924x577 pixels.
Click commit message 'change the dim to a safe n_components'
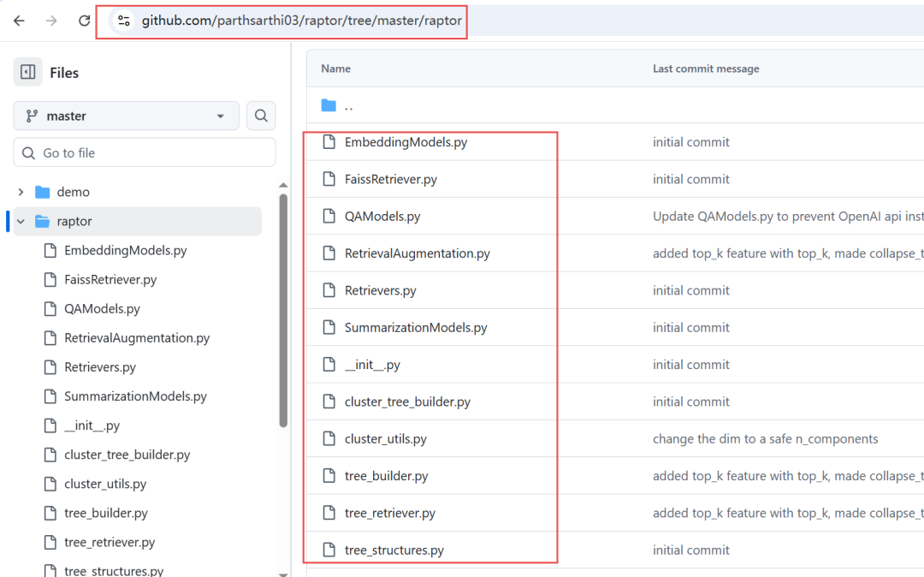pyautogui.click(x=765, y=438)
